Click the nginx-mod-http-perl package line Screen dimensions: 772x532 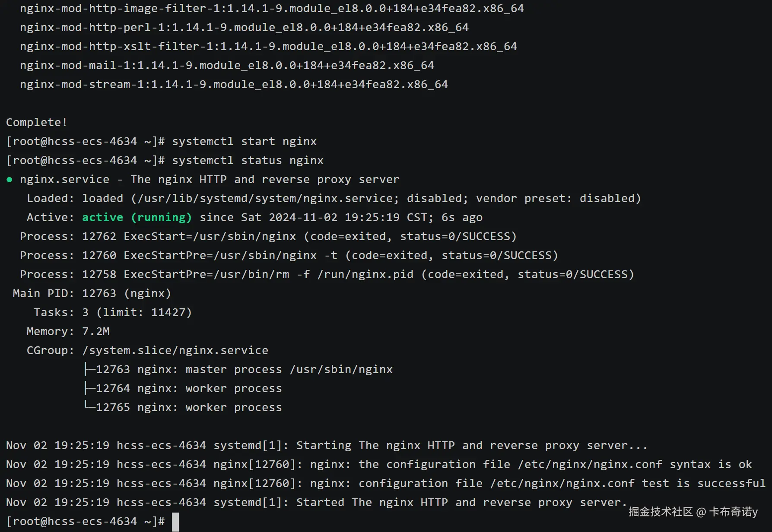[244, 27]
